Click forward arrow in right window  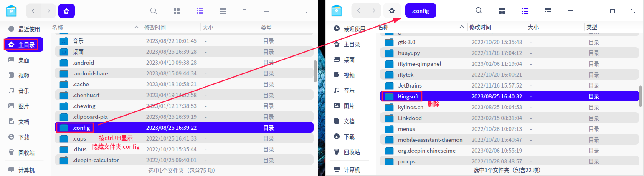pos(374,11)
